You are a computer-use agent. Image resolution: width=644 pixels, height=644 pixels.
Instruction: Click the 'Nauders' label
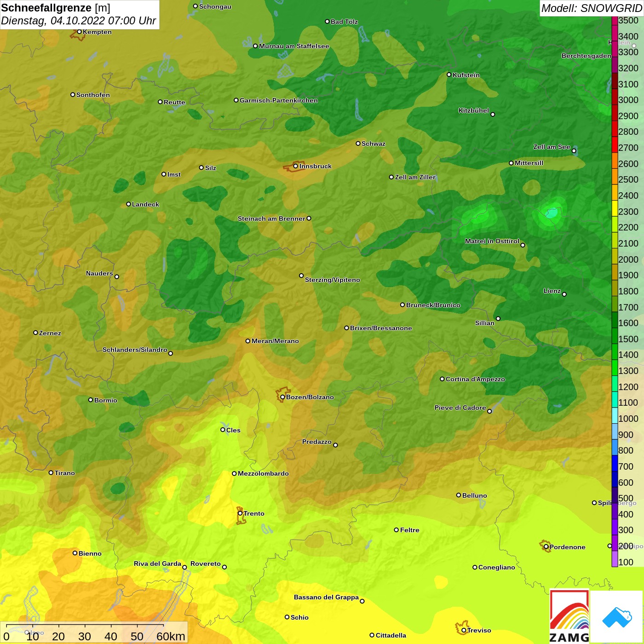tap(99, 273)
